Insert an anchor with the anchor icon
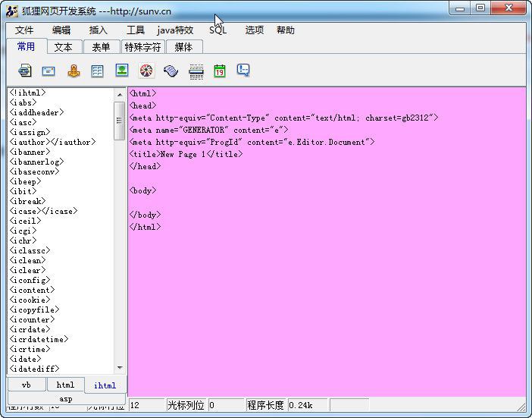Image resolution: width=532 pixels, height=418 pixels. coord(73,71)
